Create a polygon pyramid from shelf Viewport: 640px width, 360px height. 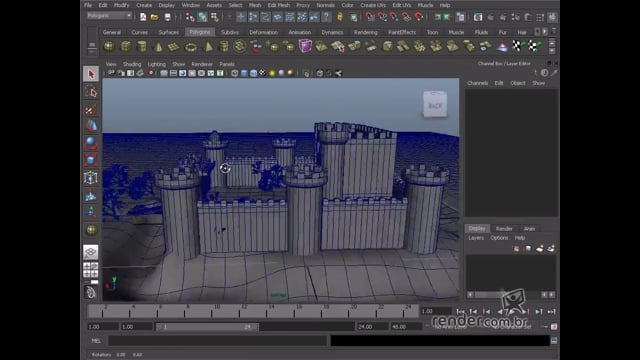(x=208, y=47)
